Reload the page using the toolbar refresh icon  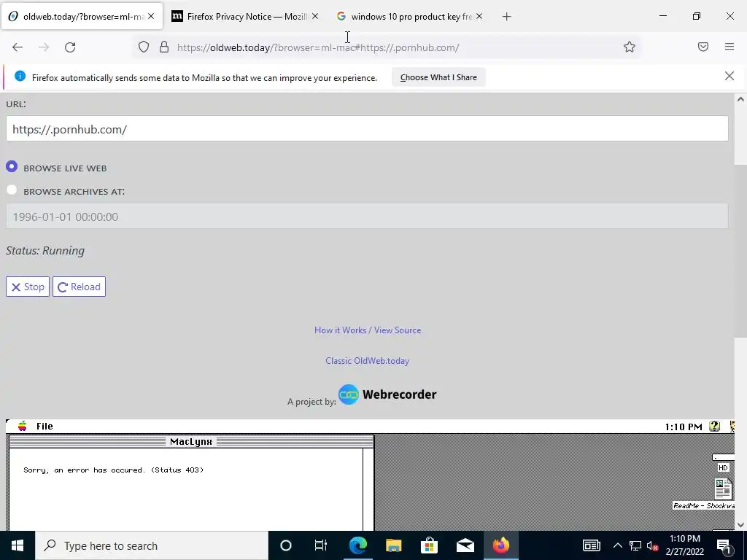[x=70, y=47]
